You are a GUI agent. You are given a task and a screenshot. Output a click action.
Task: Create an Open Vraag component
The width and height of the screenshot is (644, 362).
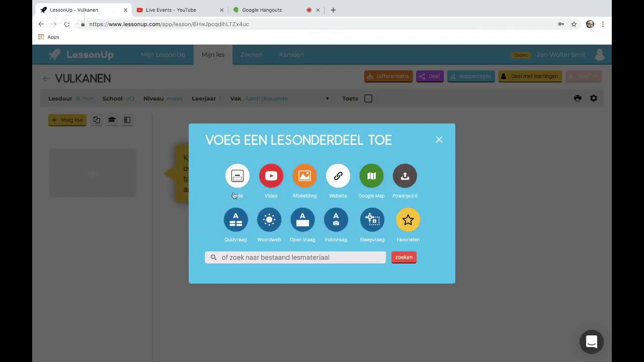click(x=302, y=220)
